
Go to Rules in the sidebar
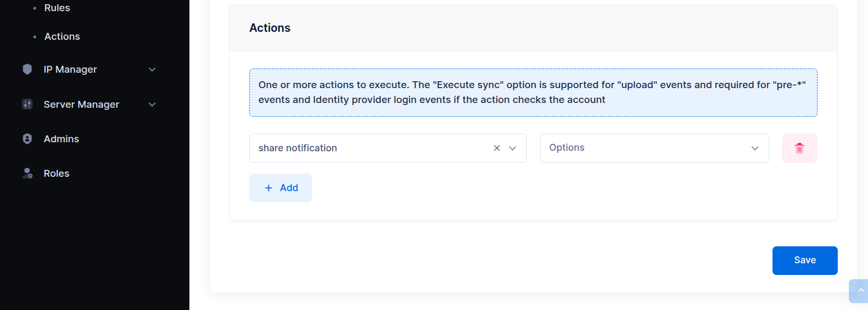57,8
